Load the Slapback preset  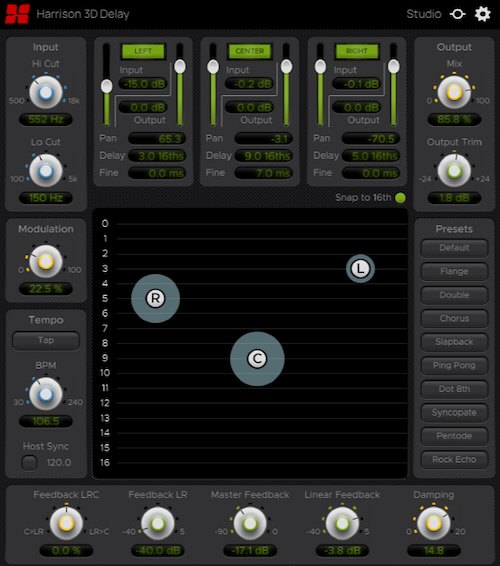454,342
